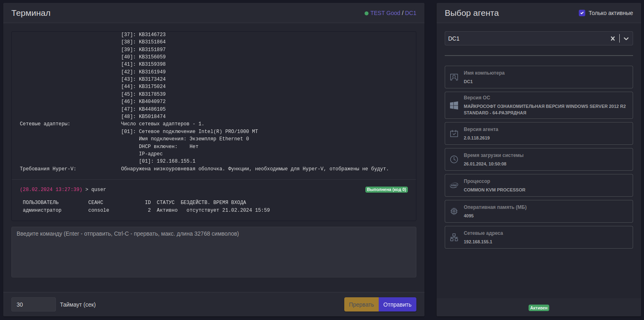Click the boot time value 26.01.2024, 10:50:08

(485, 164)
